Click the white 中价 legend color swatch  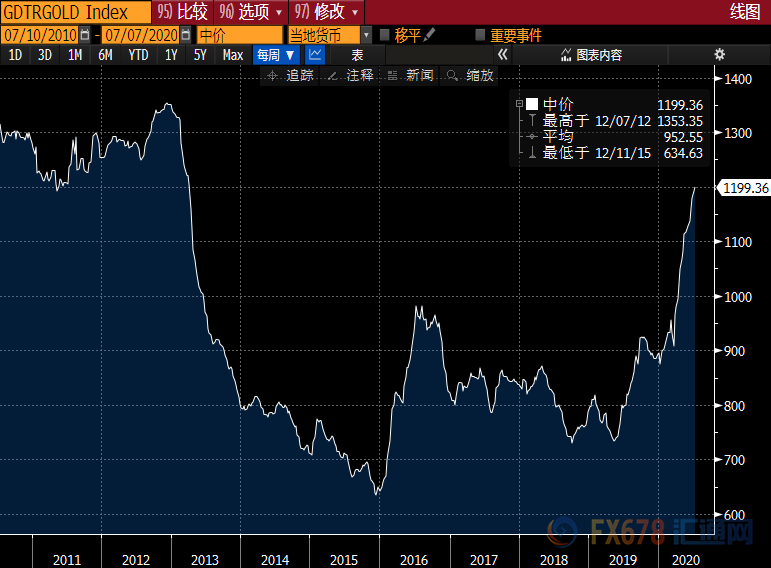tap(532, 104)
